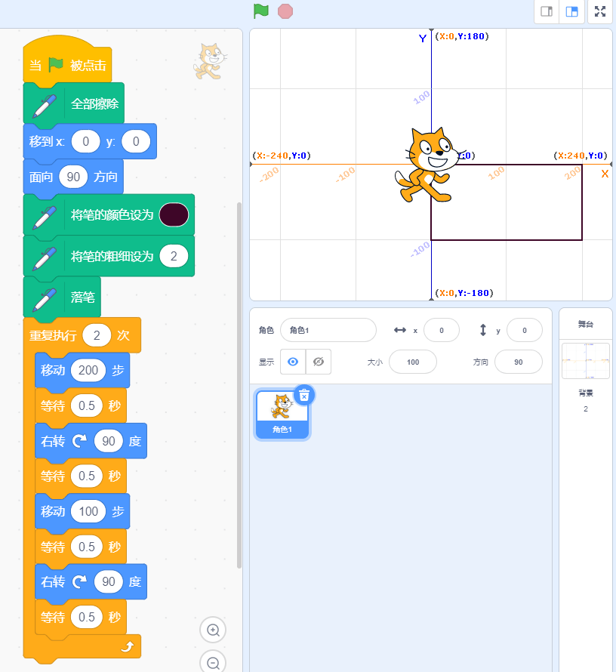Viewport: 616px width, 672px height.
Task: Click the 100 steps value
Action: 88,511
